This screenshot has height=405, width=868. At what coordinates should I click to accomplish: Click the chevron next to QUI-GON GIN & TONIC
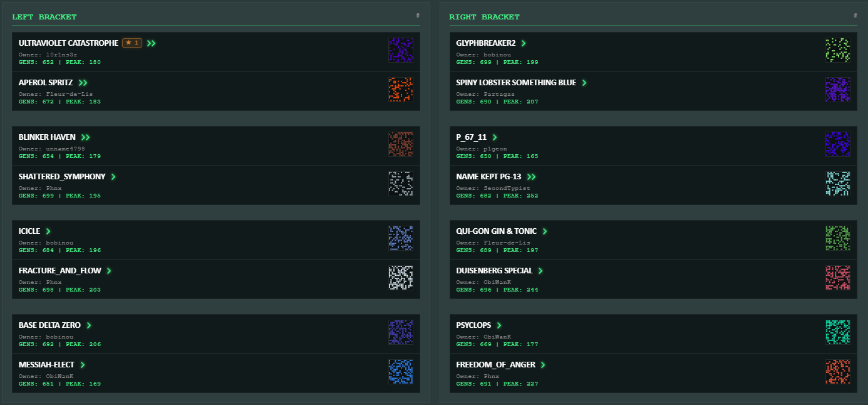[x=545, y=231]
